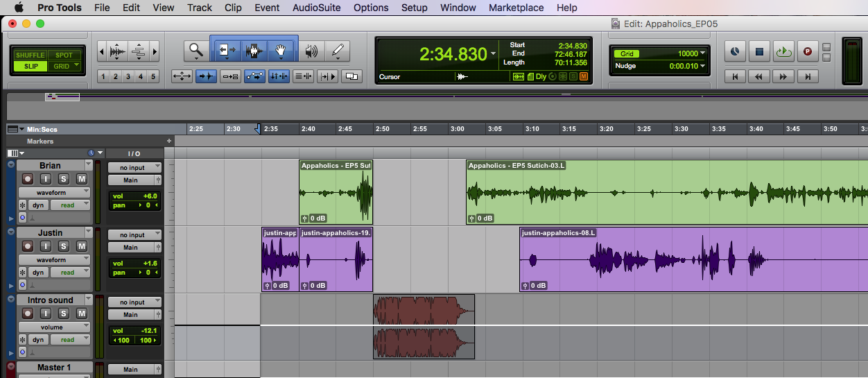Toggle Automation Follows Edit
868x378 pixels.
click(x=254, y=76)
